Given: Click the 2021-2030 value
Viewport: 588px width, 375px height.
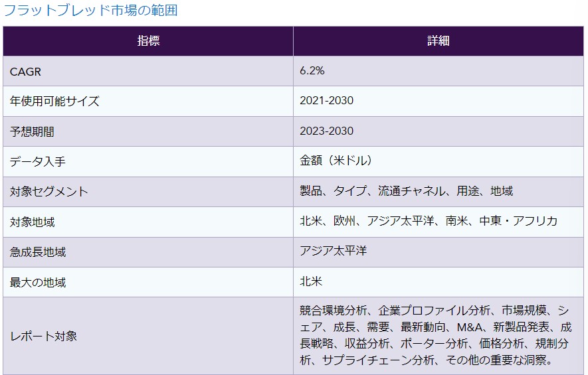Looking at the screenshot, I should coord(327,100).
